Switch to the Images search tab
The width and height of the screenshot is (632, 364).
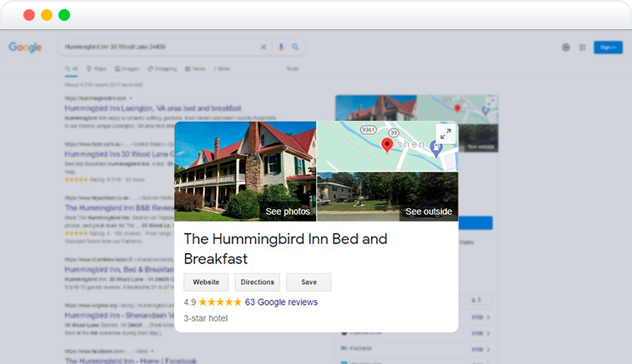(127, 69)
